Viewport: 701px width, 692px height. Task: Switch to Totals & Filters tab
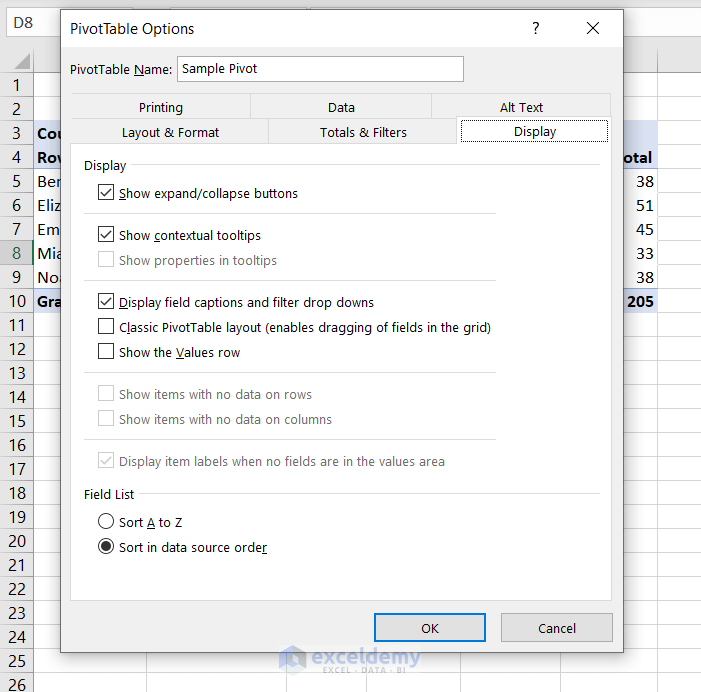tap(363, 132)
